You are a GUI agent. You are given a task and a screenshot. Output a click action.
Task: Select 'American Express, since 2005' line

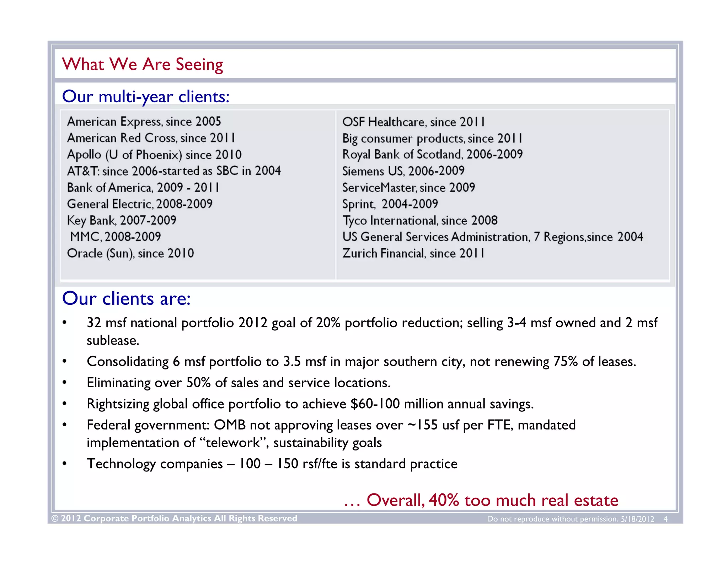[144, 121]
